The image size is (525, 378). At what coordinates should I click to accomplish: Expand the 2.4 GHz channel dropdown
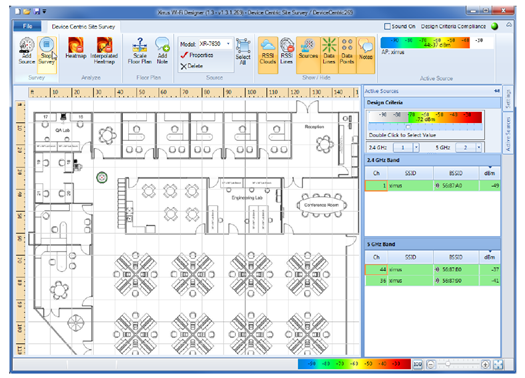click(416, 147)
